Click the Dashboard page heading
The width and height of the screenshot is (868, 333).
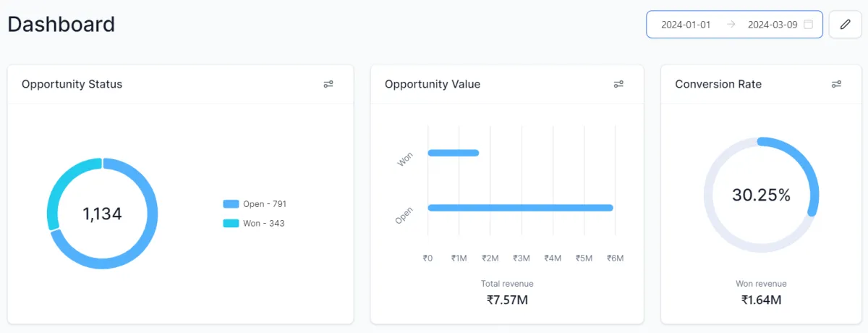pos(61,24)
